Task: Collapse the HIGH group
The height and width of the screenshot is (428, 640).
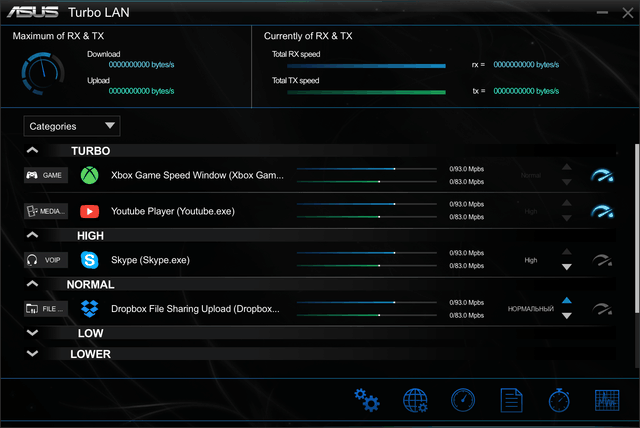Action: pos(32,235)
